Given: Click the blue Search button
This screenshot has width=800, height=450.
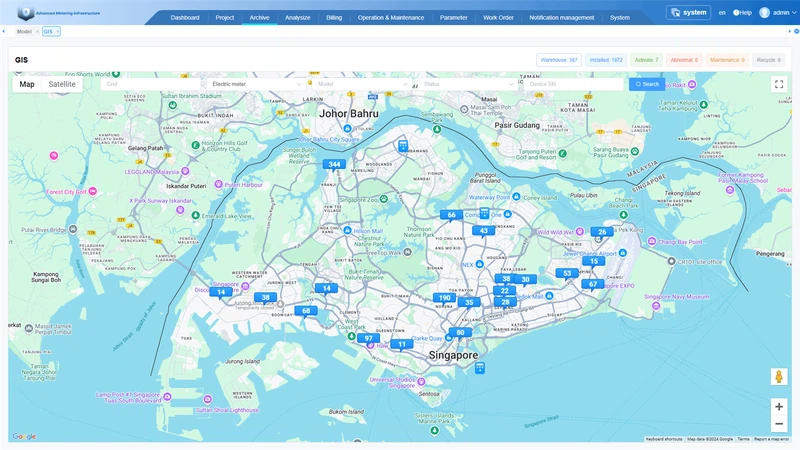Looking at the screenshot, I should [x=646, y=84].
